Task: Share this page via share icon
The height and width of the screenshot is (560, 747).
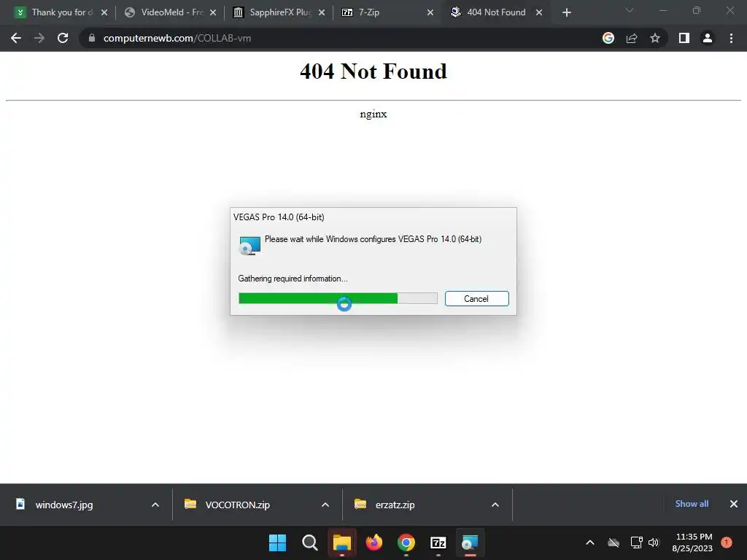Action: [632, 38]
